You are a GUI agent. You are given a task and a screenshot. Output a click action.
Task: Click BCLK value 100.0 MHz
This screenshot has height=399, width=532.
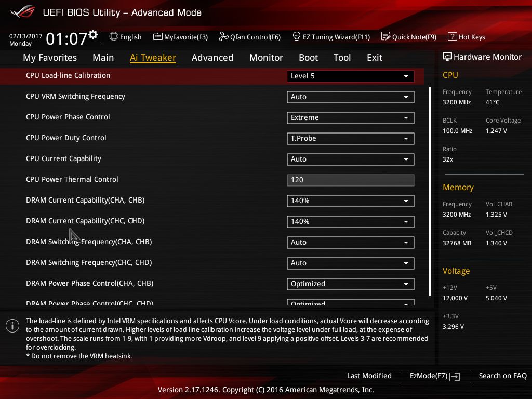click(x=457, y=130)
